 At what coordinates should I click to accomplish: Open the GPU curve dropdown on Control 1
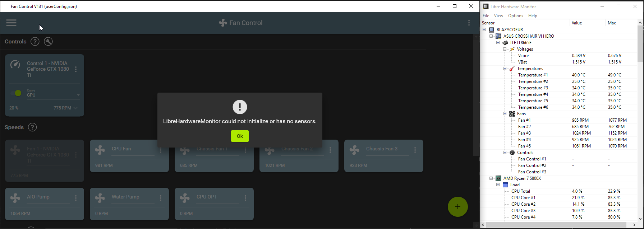pos(53,95)
